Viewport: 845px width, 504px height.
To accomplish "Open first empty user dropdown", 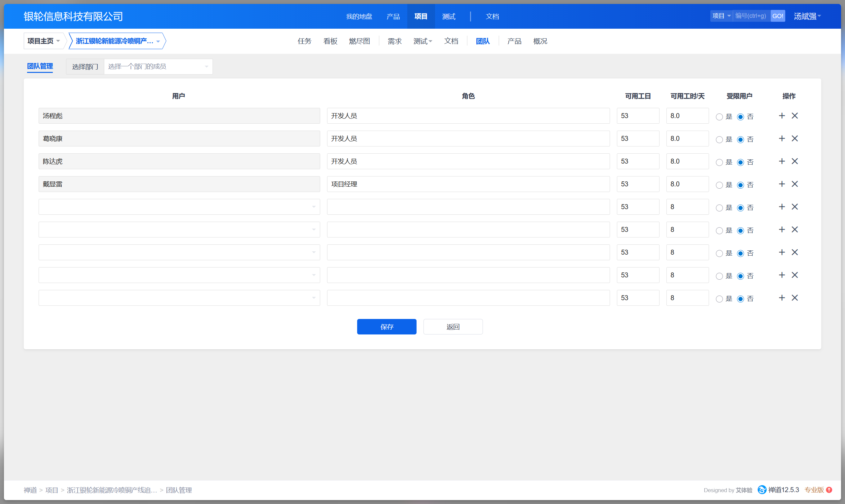I will click(179, 207).
